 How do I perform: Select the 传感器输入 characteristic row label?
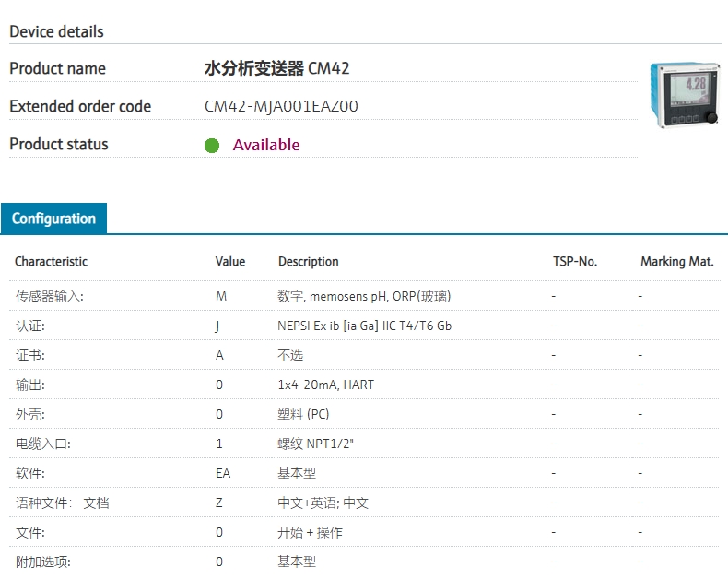click(50, 296)
